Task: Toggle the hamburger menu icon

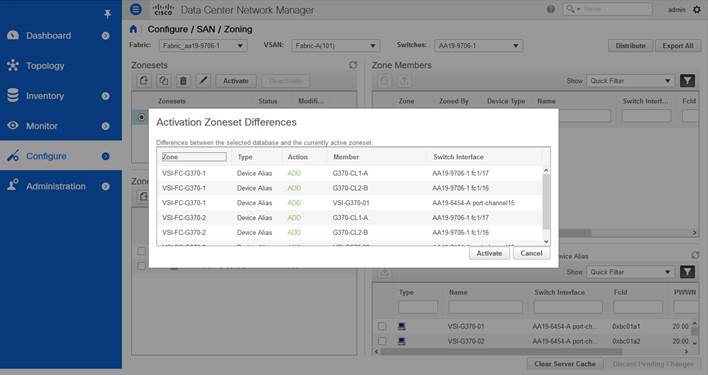Action: pos(135,9)
